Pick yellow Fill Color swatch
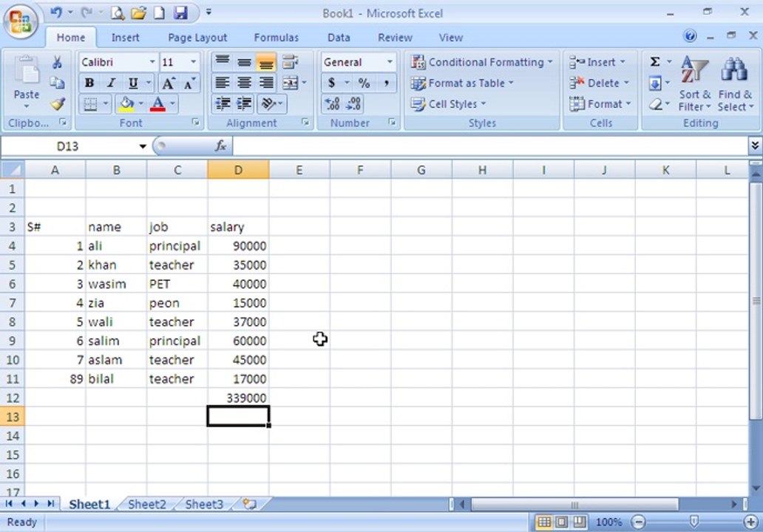Screen dimensions: 763x532 pos(126,104)
